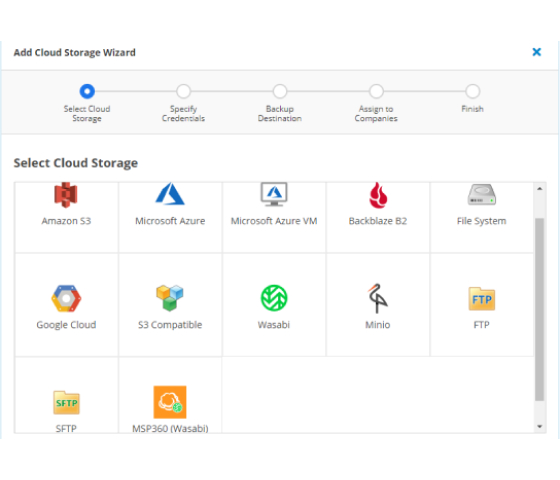Select the Backblaze B2 flame icon
Screen dimensions: 560x480
tap(378, 195)
